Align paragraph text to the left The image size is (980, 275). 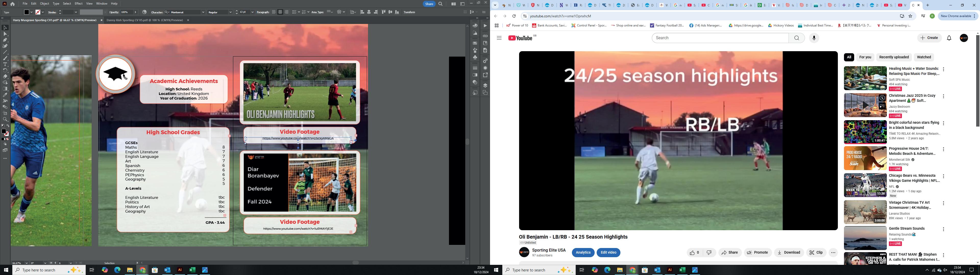[x=274, y=12]
